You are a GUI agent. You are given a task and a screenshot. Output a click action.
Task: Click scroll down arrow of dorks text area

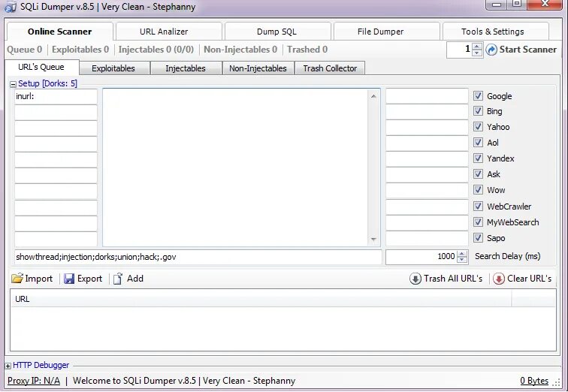tap(373, 240)
